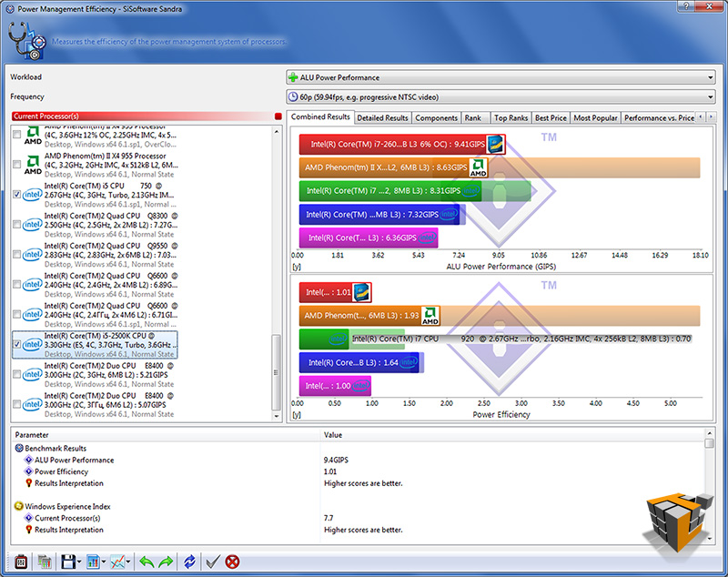Open the Rank tab
Viewport: 728px width, 577px height.
tap(473, 118)
